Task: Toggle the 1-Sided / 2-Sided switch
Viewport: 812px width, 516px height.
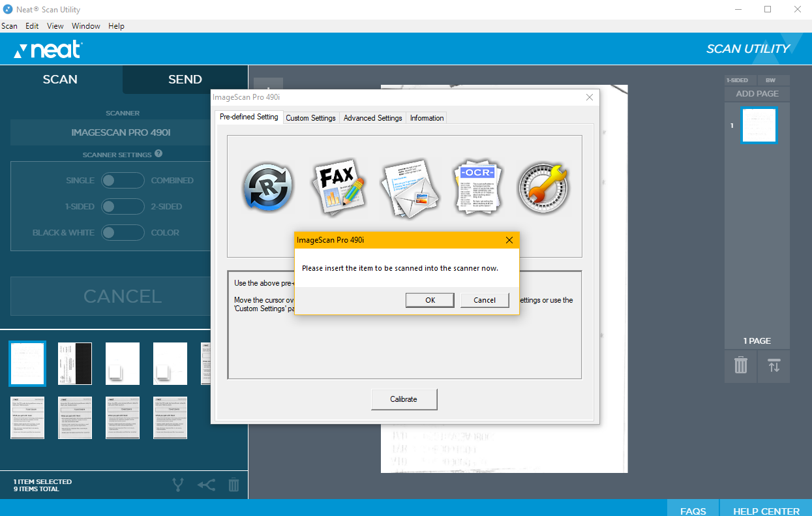Action: tap(123, 206)
